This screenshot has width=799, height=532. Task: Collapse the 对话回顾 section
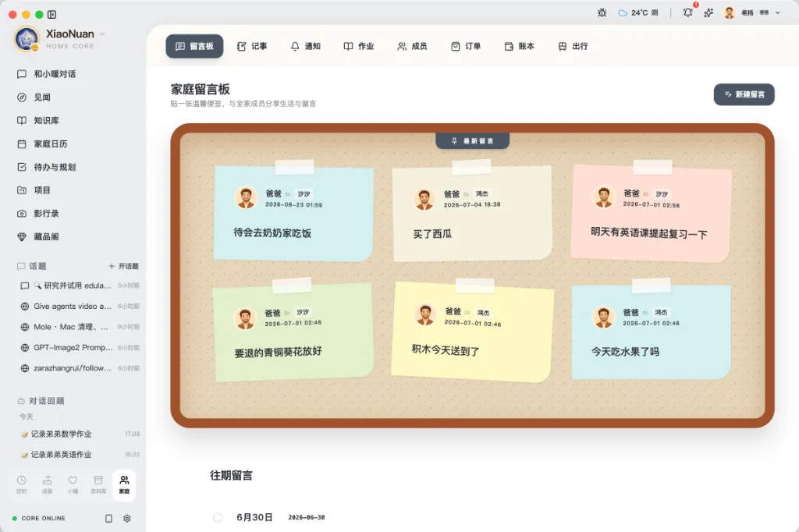coord(41,401)
